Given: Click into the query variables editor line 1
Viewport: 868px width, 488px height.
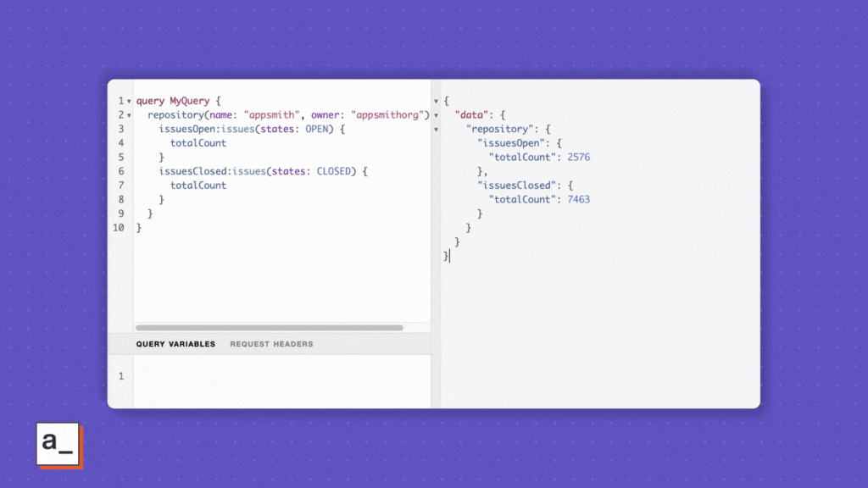Looking at the screenshot, I should tap(280, 376).
